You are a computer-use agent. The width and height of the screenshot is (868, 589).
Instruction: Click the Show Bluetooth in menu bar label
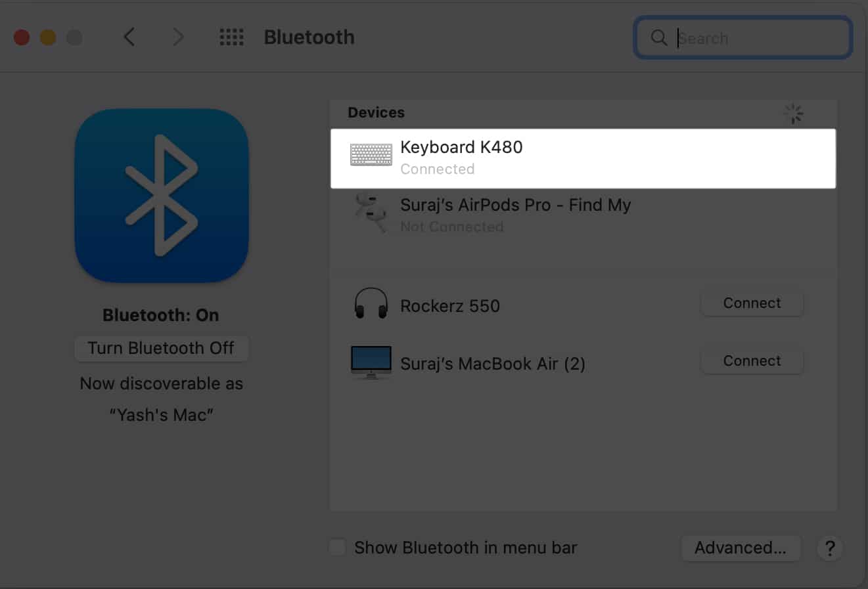(465, 548)
